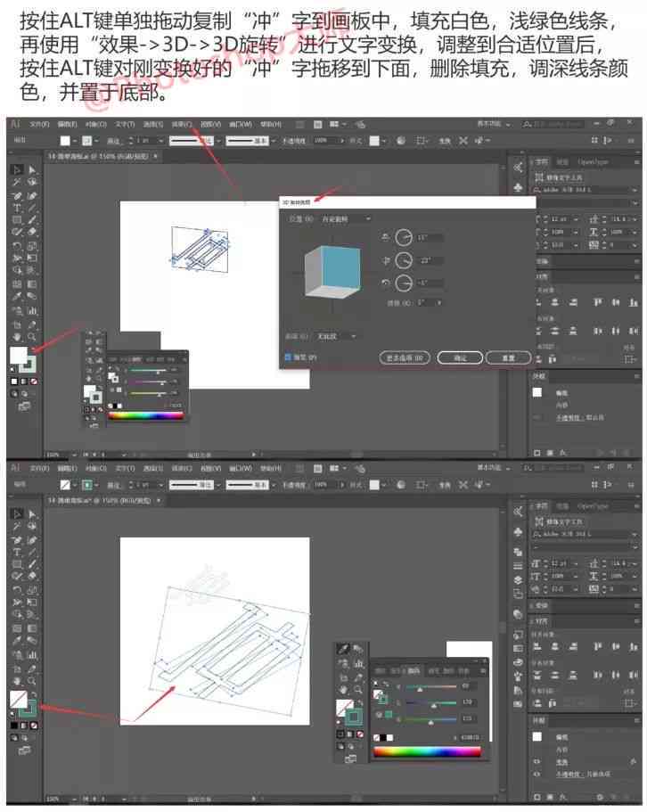Viewport: 647px width, 812px height.
Task: Open brush definition dropdown in lower control bar
Action: [274, 485]
